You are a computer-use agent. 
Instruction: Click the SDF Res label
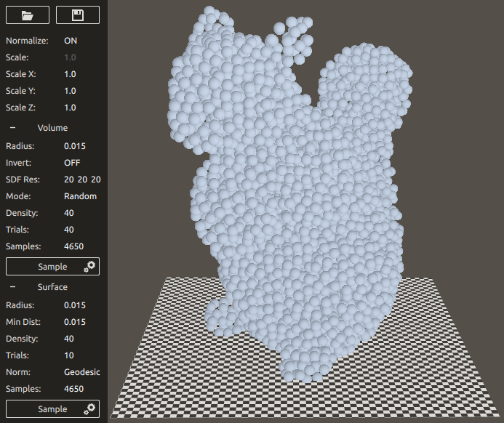click(23, 180)
